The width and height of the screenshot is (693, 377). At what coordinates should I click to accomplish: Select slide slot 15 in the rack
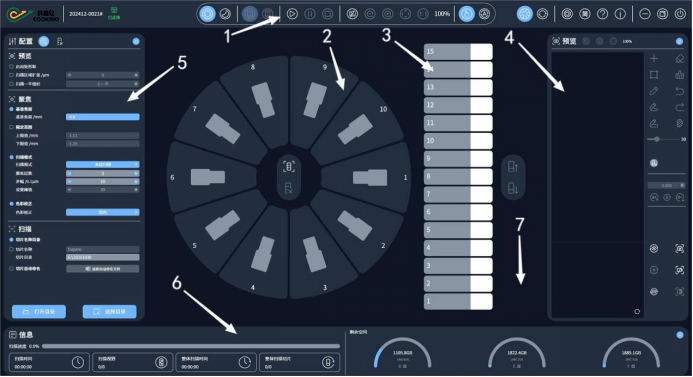(x=458, y=52)
